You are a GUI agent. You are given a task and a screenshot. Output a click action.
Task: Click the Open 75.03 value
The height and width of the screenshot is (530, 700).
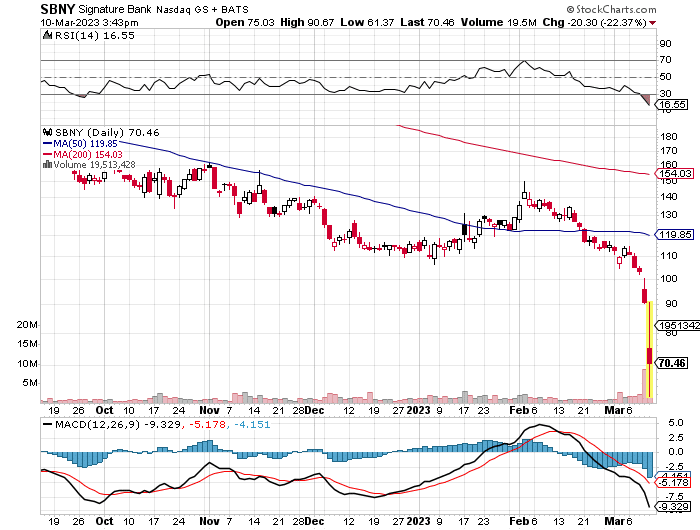pos(245,22)
